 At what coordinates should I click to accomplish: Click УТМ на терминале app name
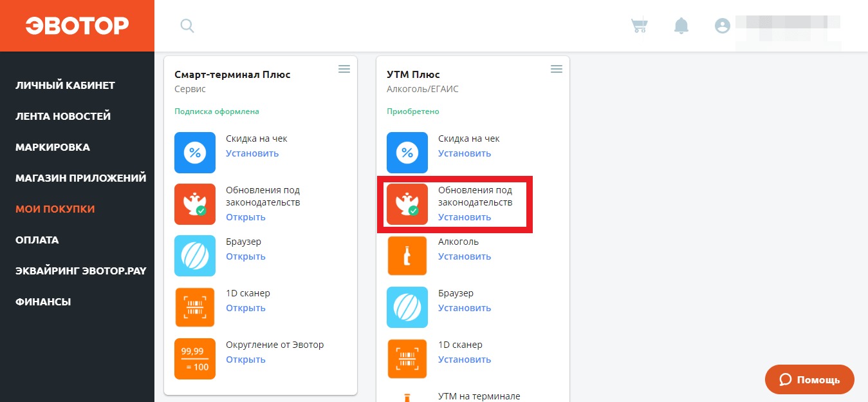pos(479,396)
